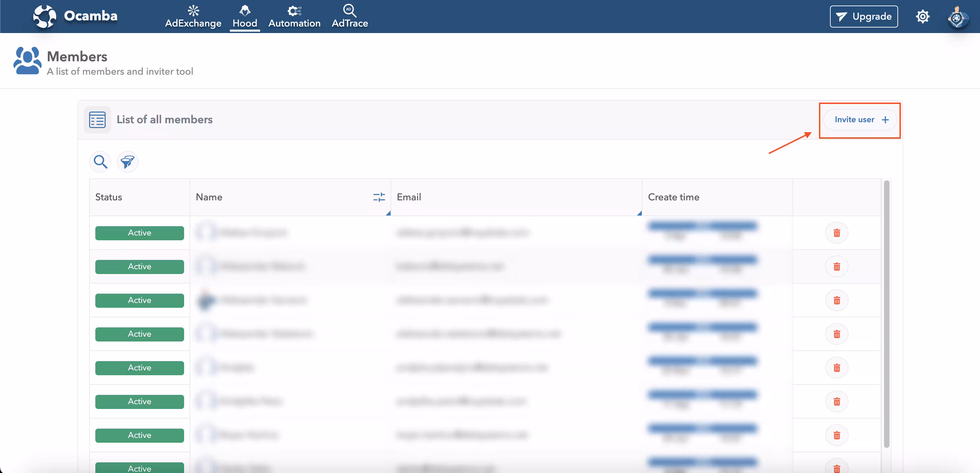This screenshot has height=473, width=980.
Task: Delete the first member with trash icon
Action: [836, 233]
